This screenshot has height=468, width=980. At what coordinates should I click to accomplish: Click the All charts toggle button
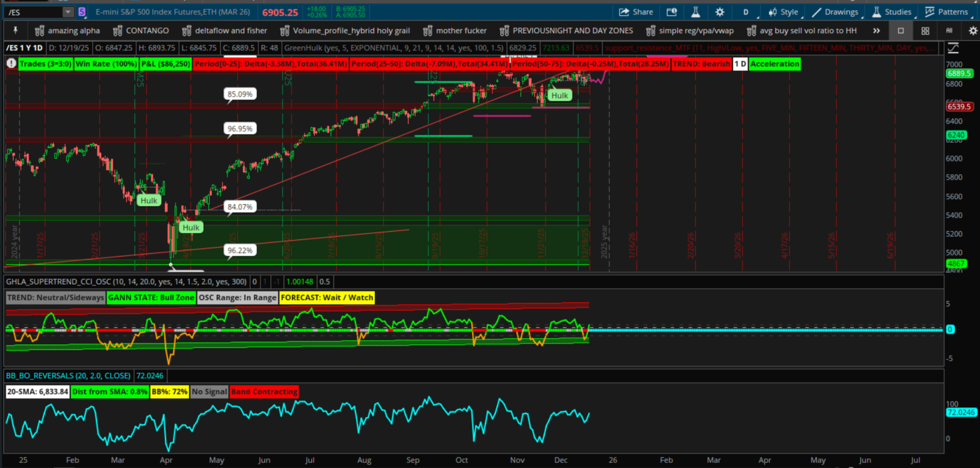click(x=949, y=31)
